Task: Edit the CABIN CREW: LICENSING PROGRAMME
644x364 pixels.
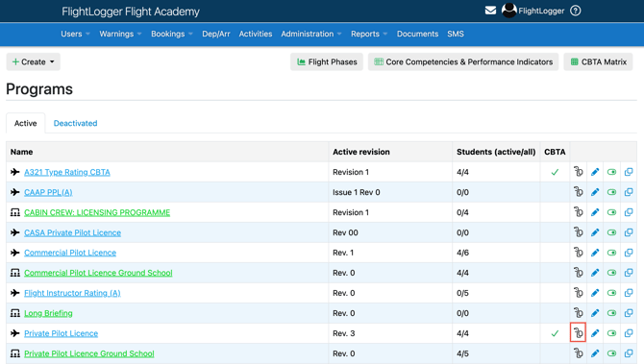Action: [595, 212]
